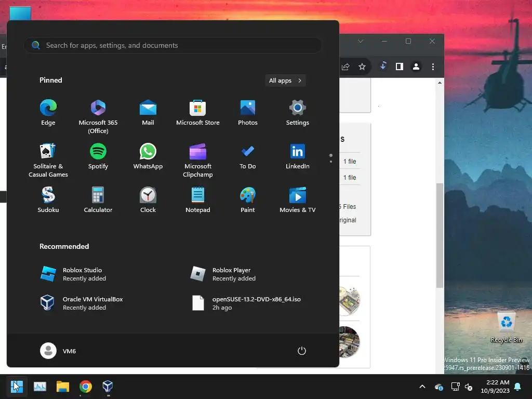
Task: Open Sudoku game
Action: (48, 200)
